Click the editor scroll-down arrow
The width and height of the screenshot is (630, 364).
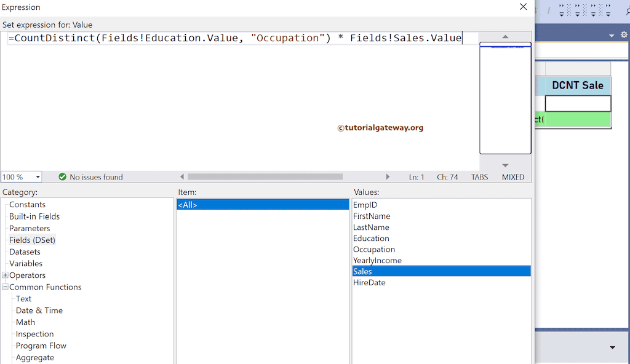pyautogui.click(x=505, y=165)
